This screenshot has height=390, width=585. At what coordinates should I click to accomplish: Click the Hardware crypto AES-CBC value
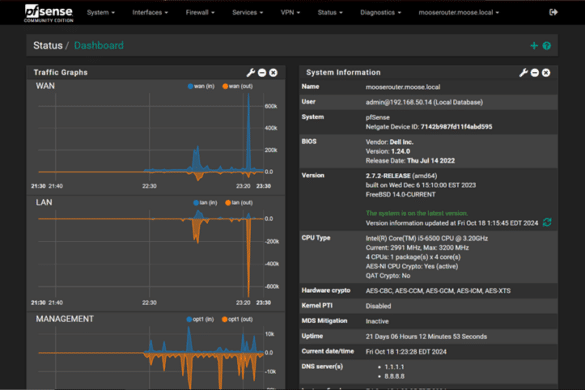(438, 291)
